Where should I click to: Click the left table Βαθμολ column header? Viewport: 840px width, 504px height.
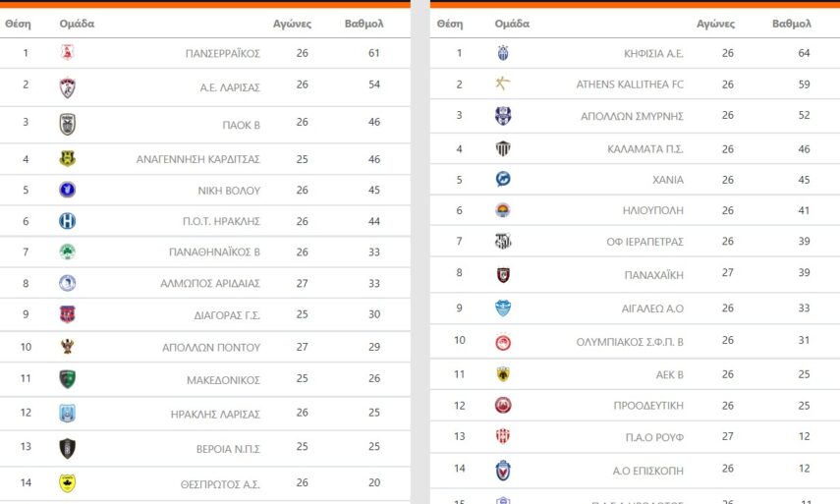pos(364,24)
